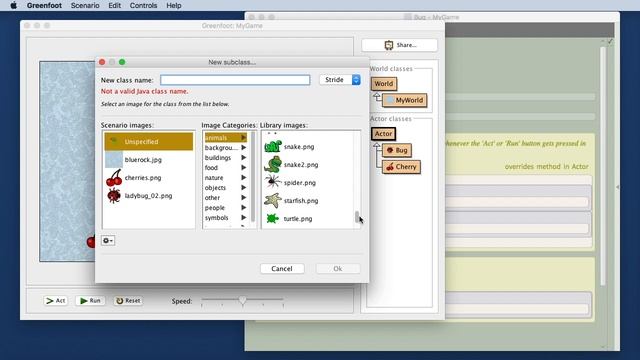Choose the buildings image category

pyautogui.click(x=226, y=158)
